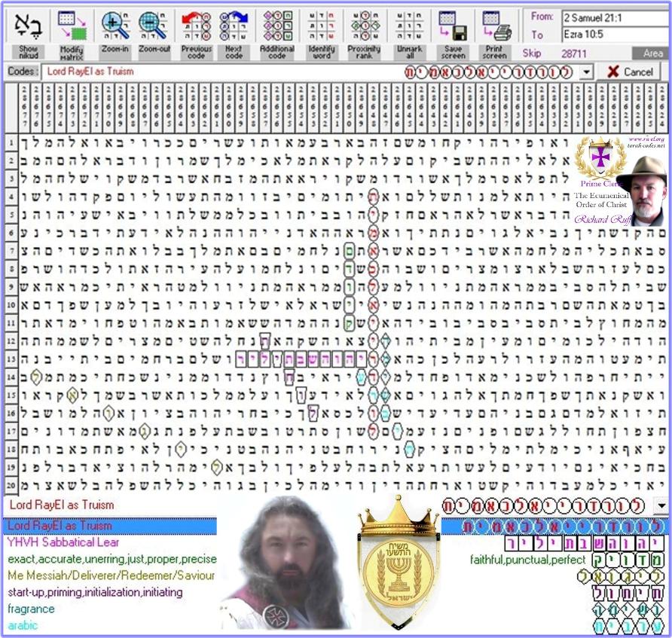Select the 'exact,accurate,unerring,just,proper,precise' entry

click(x=111, y=559)
